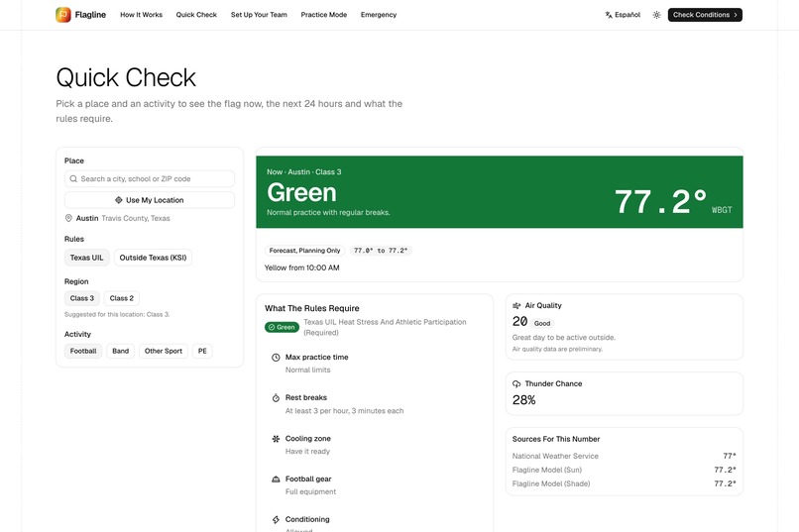Click the 'Normal limits' practice time text
This screenshot has width=799, height=532.
click(x=307, y=371)
